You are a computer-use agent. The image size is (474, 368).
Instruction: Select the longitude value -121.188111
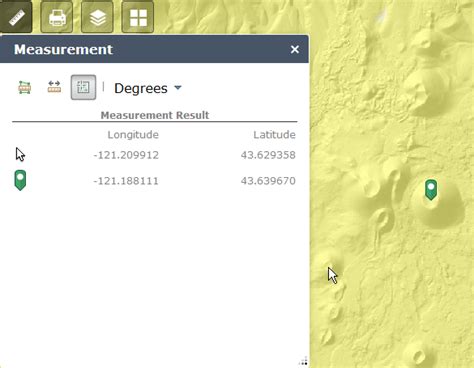[126, 181]
